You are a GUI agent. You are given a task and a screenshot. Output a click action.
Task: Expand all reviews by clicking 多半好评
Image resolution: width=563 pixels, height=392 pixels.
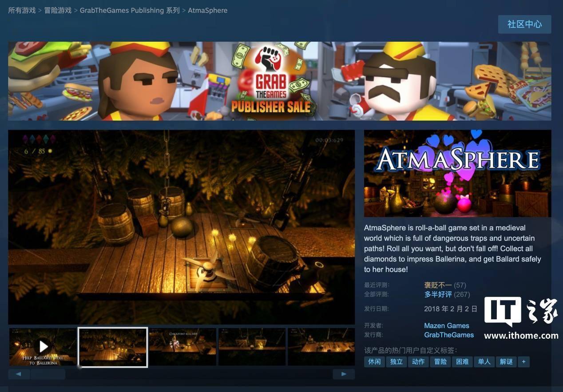pos(437,294)
